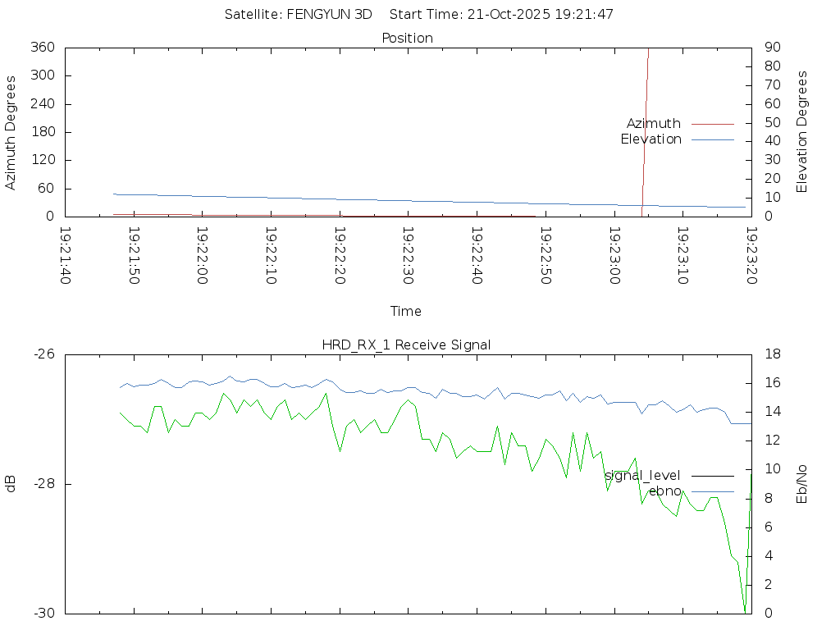Viewport: 840px width, 630px height.
Task: Select the signal_level legend line sample
Action: tap(712, 476)
